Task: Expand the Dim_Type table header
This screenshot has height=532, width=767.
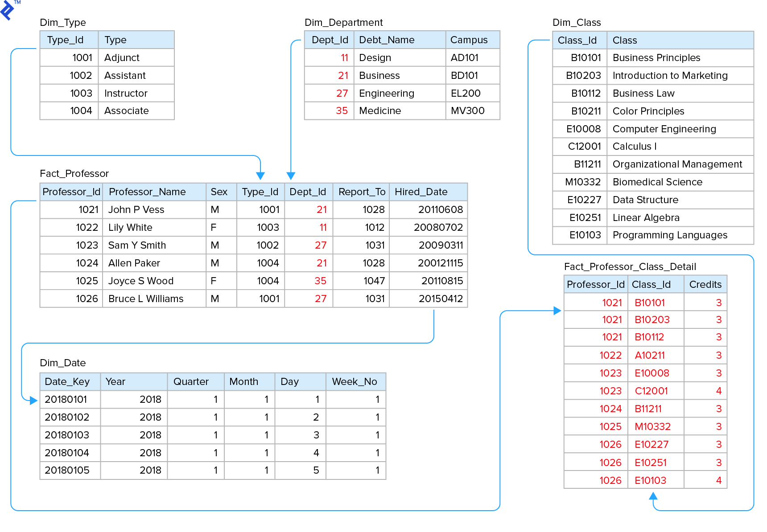Action: [63, 22]
